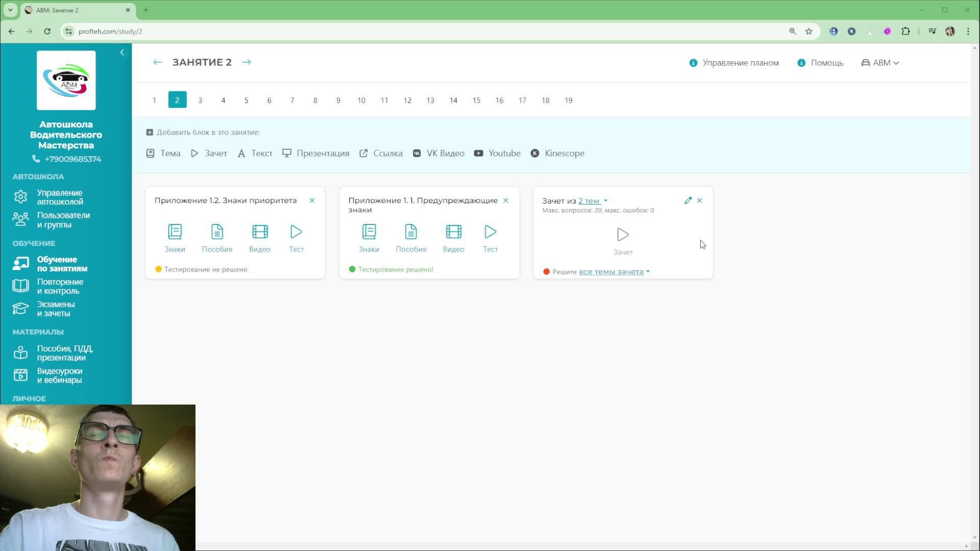Image resolution: width=980 pixels, height=551 pixels.
Task: Open the 2 тем dropdown
Action: (592, 201)
